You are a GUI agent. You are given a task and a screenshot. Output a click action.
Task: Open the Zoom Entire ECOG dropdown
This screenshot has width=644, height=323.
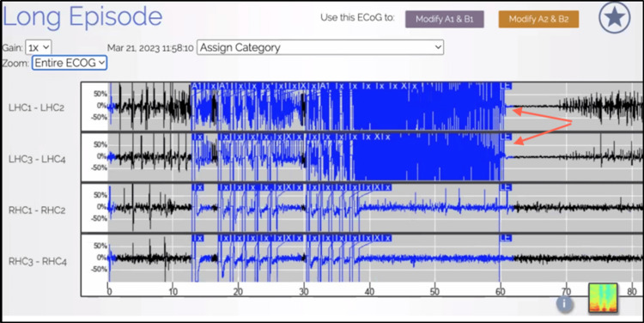click(x=70, y=63)
